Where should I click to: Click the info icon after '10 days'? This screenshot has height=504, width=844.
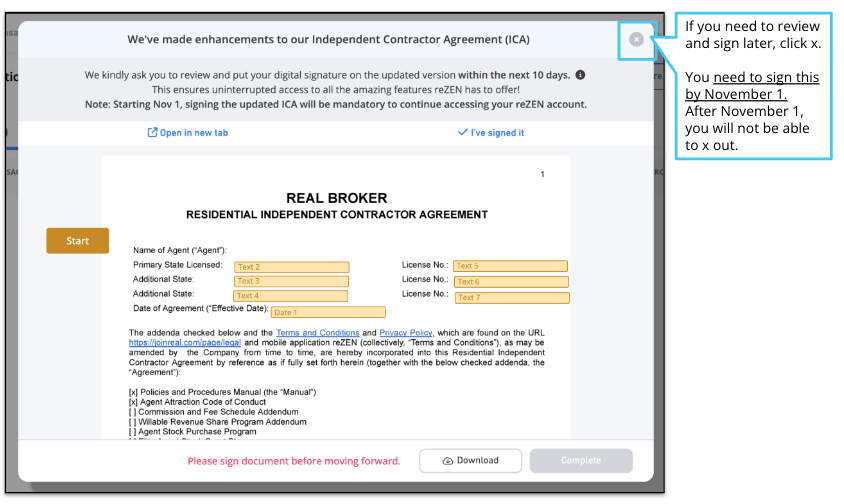(580, 75)
